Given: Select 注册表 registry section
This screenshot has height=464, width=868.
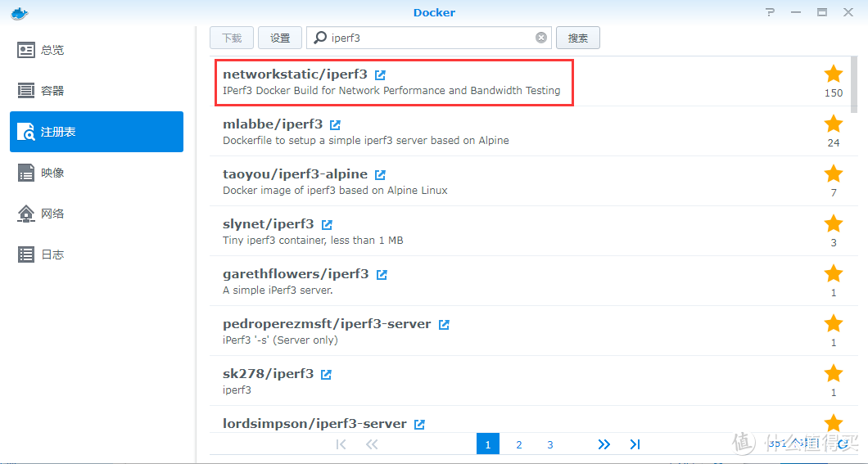Looking at the screenshot, I should click(x=97, y=132).
